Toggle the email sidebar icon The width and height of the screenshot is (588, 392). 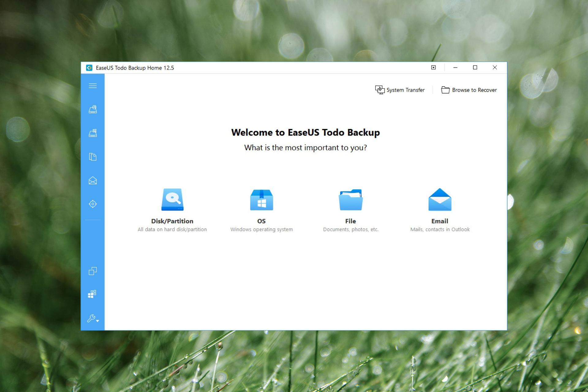click(x=93, y=180)
